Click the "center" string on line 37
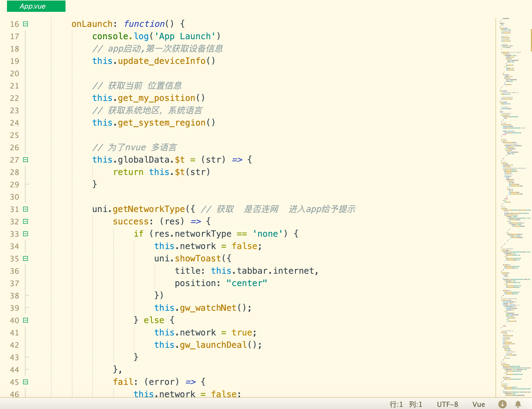This screenshot has height=409, width=532. coord(247,283)
